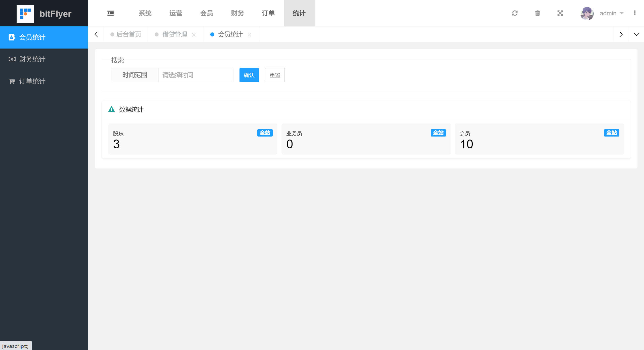Switch to the 后台首页 tab
The height and width of the screenshot is (350, 644).
(x=126, y=34)
